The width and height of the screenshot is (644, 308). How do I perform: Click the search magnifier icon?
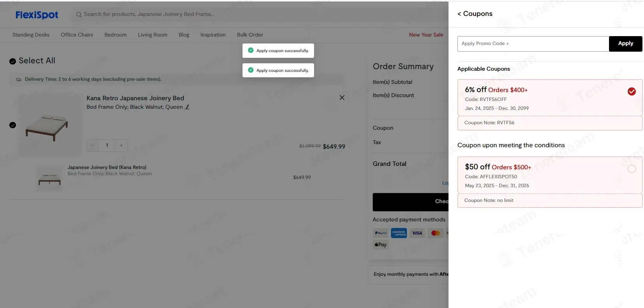[x=79, y=14]
